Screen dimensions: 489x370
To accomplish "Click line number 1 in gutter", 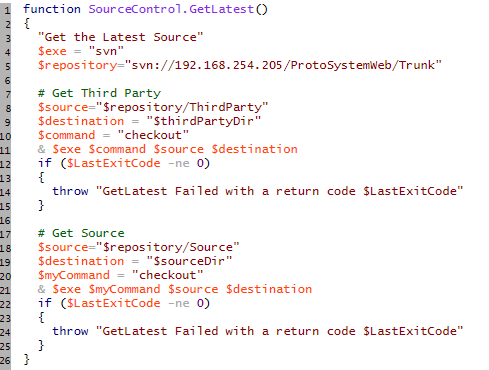I will click(7, 10).
